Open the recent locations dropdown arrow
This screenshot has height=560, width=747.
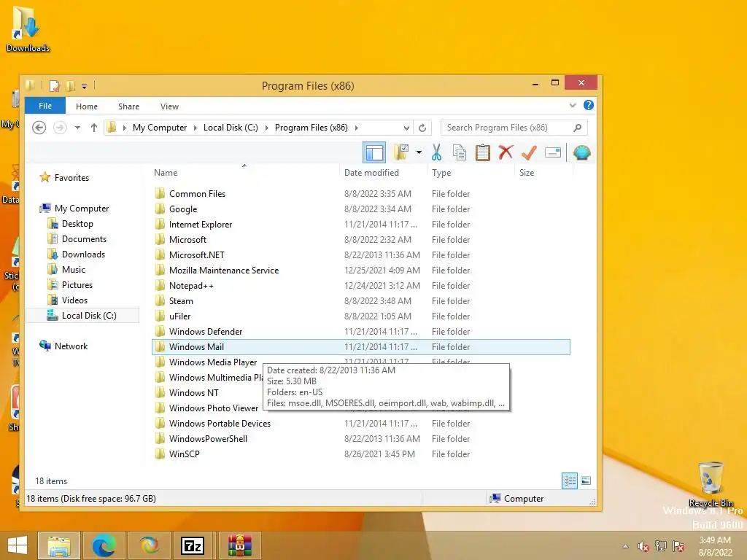pyautogui.click(x=77, y=128)
